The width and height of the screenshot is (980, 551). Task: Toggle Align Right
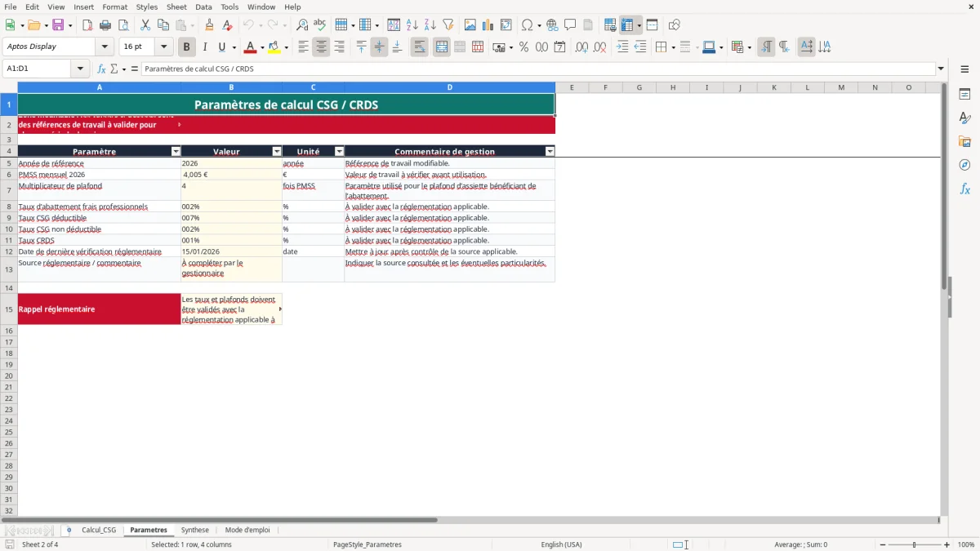339,47
